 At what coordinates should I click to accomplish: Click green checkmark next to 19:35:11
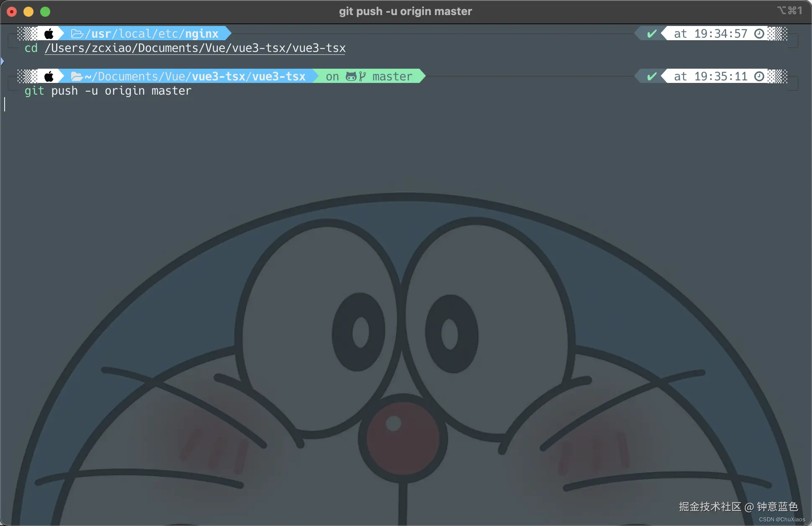[651, 76]
